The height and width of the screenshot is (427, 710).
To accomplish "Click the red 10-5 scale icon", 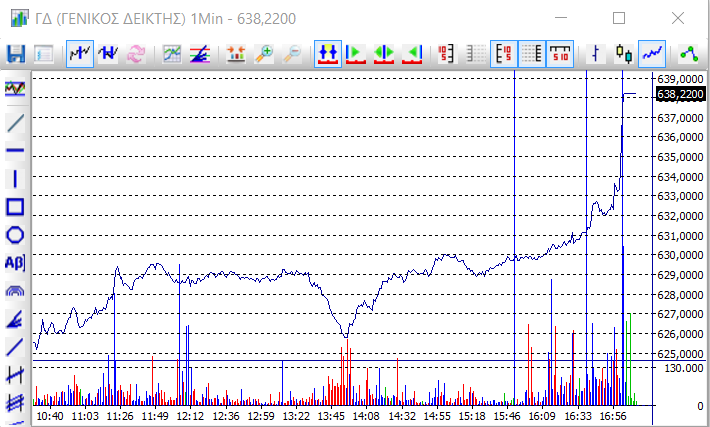I will 447,54.
